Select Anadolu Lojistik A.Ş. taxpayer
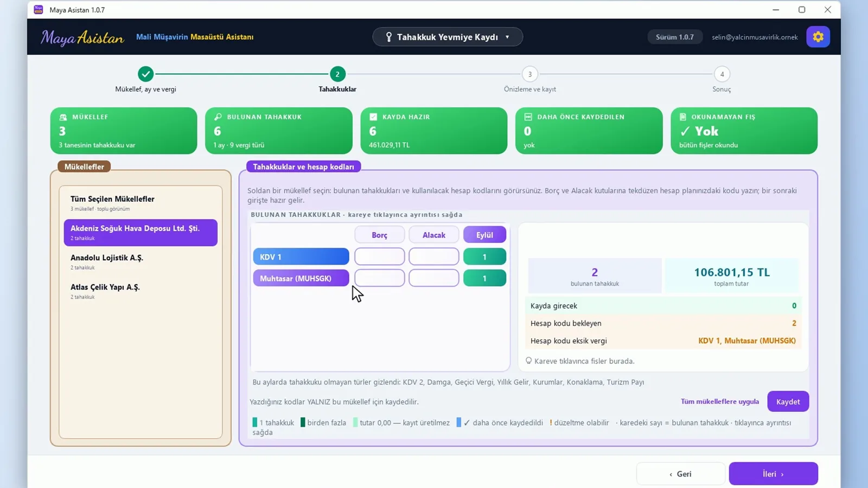868x488 pixels. click(x=141, y=262)
